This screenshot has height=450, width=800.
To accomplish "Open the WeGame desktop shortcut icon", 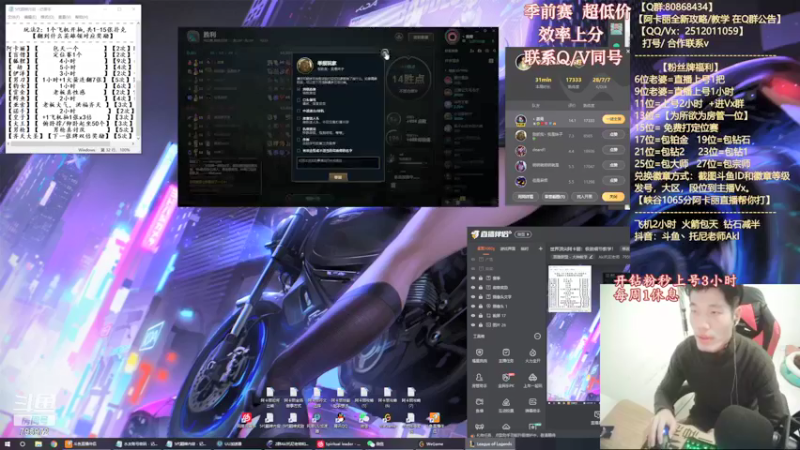I will (x=387, y=418).
